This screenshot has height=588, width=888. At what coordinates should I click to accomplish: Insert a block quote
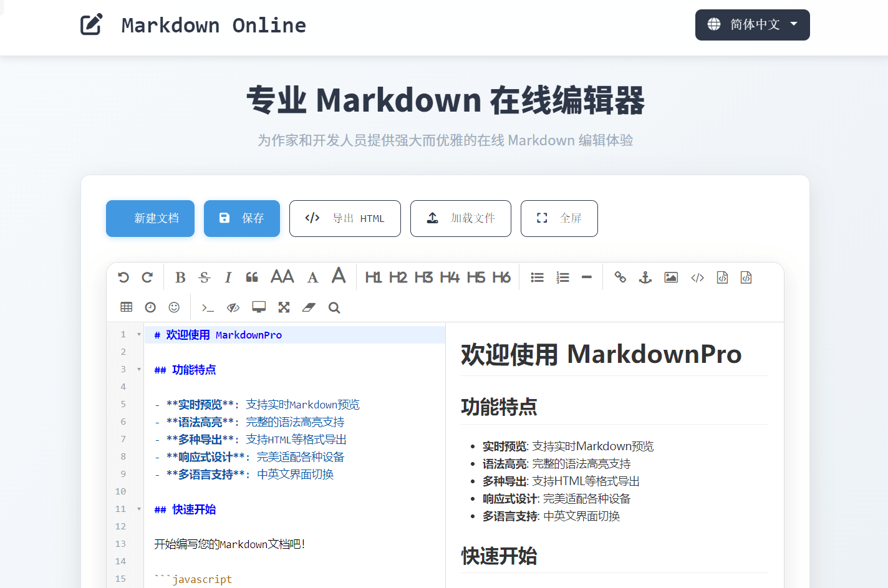pyautogui.click(x=252, y=277)
